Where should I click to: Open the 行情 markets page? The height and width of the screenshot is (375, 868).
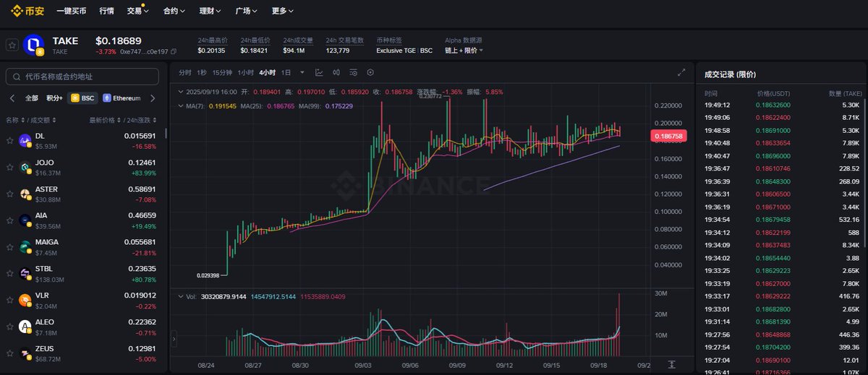coord(106,11)
